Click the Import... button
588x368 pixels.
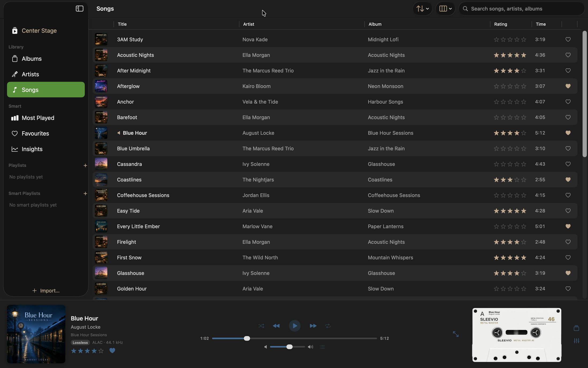[46, 290]
